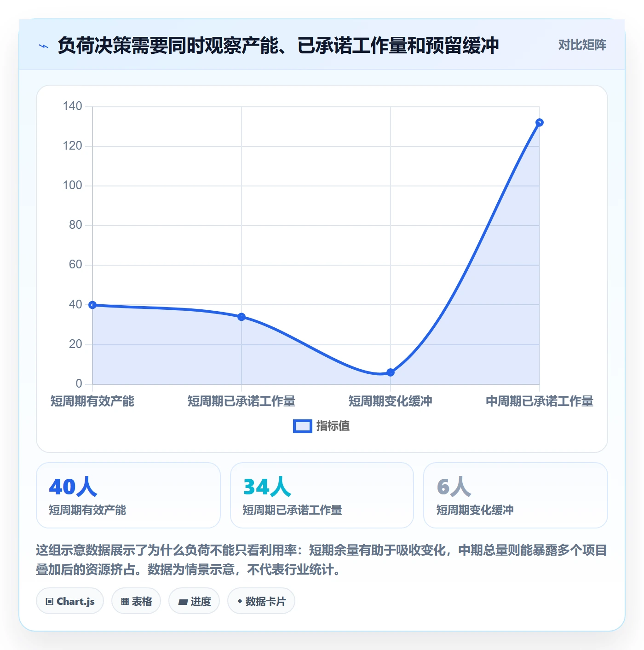
Task: Select the 对比矩阵 label in header
Action: click(x=582, y=45)
